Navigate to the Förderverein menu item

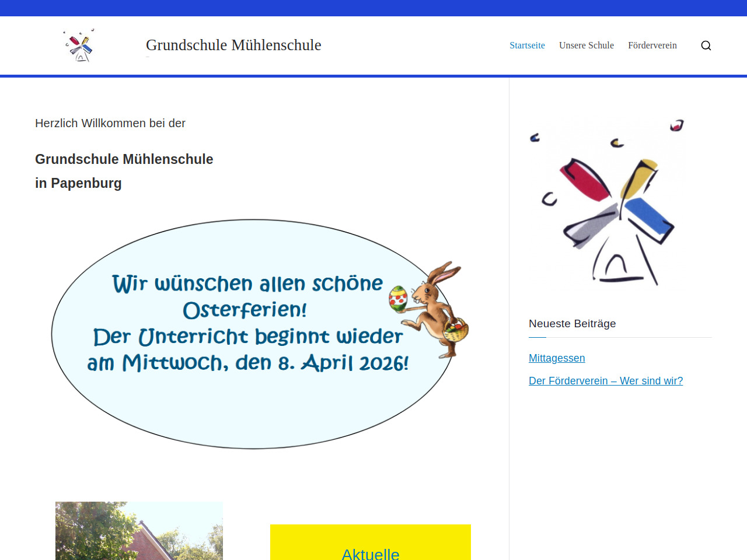pos(652,45)
